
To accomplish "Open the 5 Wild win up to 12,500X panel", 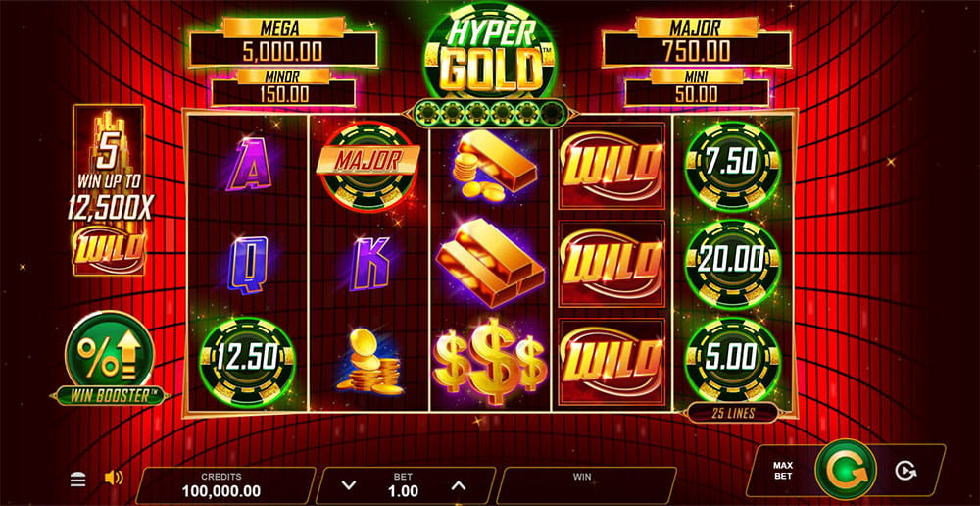I will coord(110,191).
